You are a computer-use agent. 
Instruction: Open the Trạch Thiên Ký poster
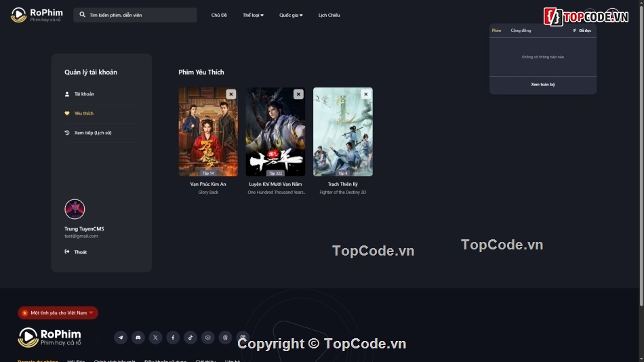coord(343,132)
